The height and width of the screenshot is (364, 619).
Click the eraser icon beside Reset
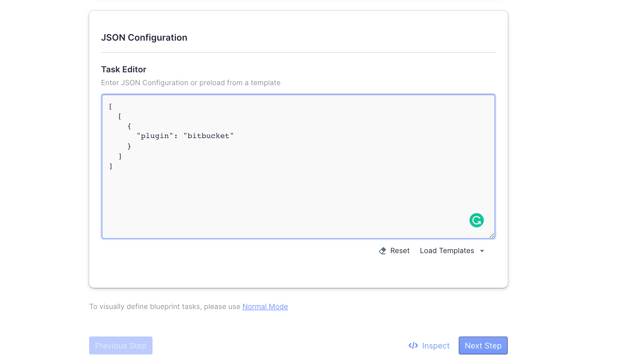click(x=382, y=251)
